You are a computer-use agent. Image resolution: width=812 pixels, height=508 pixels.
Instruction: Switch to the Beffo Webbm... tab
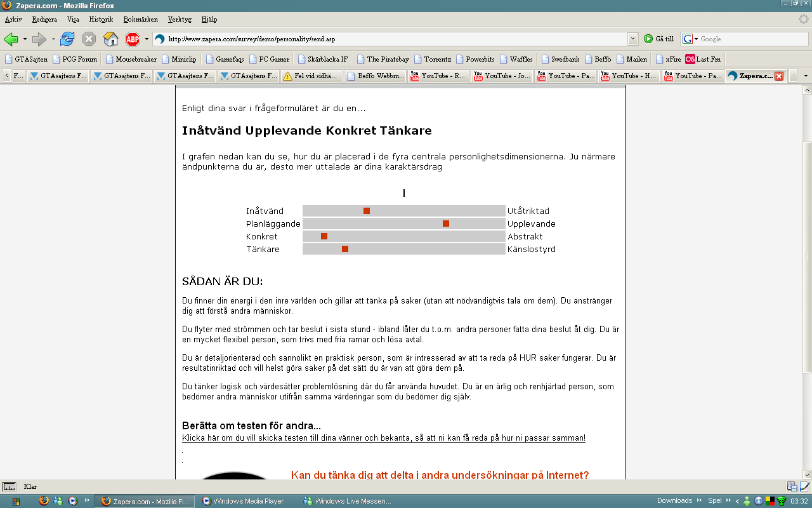376,76
